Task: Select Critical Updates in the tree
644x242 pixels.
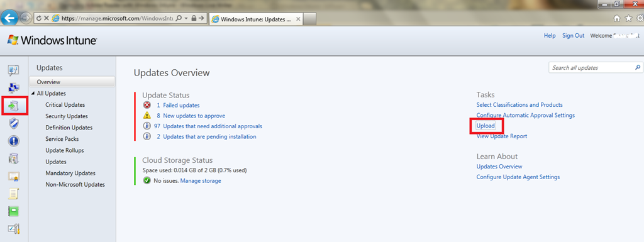Action: [65, 104]
